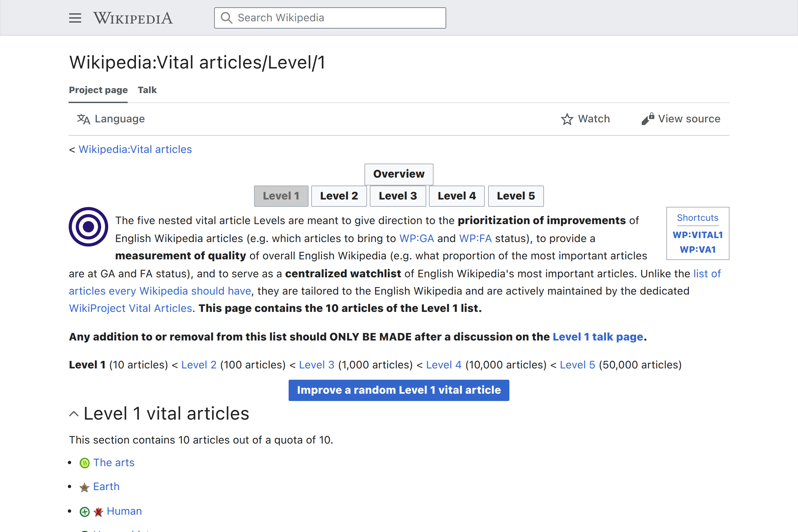
Task: Focus the Search Wikipedia field
Action: 330,18
